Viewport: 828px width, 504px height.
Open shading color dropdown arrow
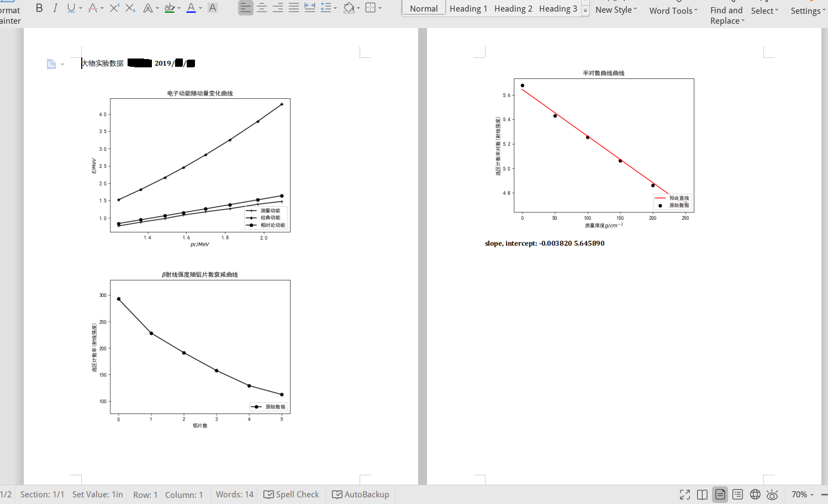point(358,8)
